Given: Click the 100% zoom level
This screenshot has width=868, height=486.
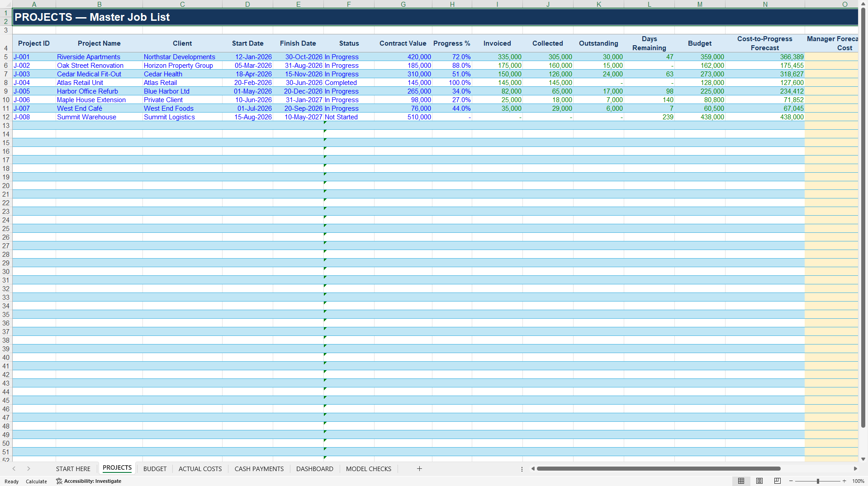Looking at the screenshot, I should point(858,481).
